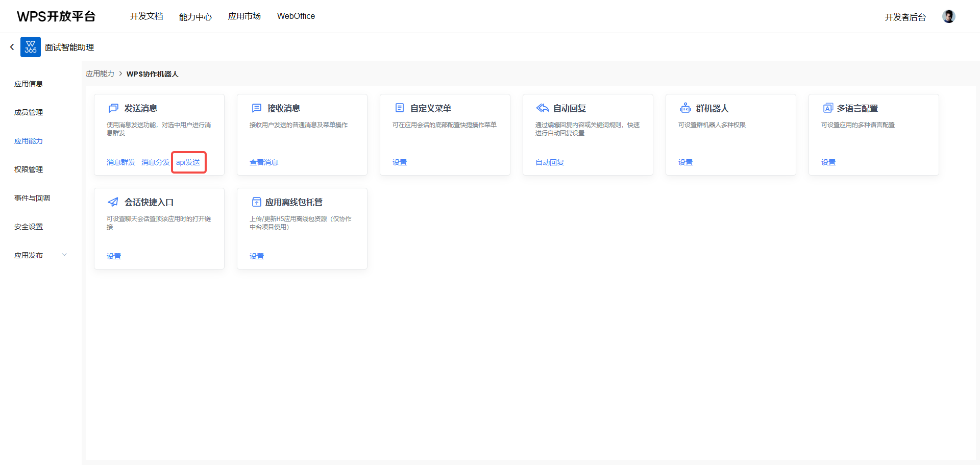This screenshot has width=980, height=465.
Task: Select 应用发布 in the sidebar
Action: click(x=29, y=255)
